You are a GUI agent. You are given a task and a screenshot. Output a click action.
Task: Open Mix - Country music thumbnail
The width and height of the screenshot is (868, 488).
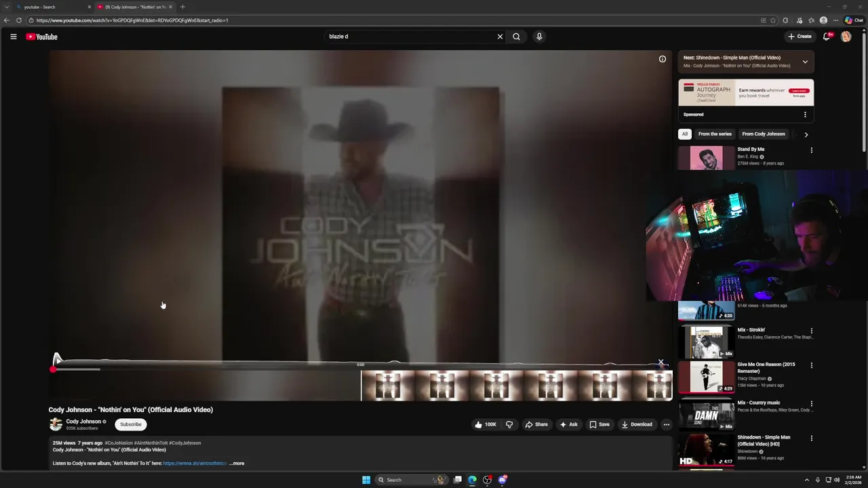706,414
